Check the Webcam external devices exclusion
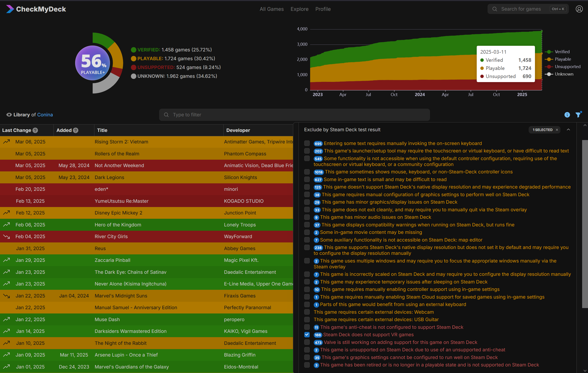 tap(307, 312)
